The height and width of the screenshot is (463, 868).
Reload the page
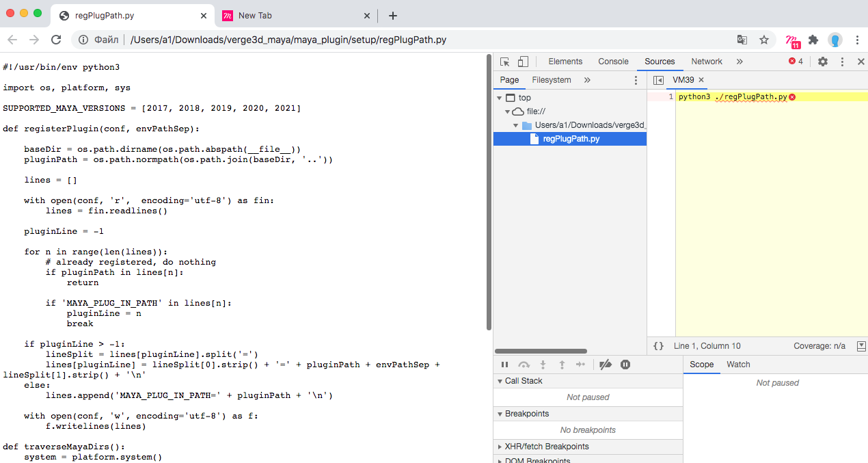pyautogui.click(x=56, y=40)
